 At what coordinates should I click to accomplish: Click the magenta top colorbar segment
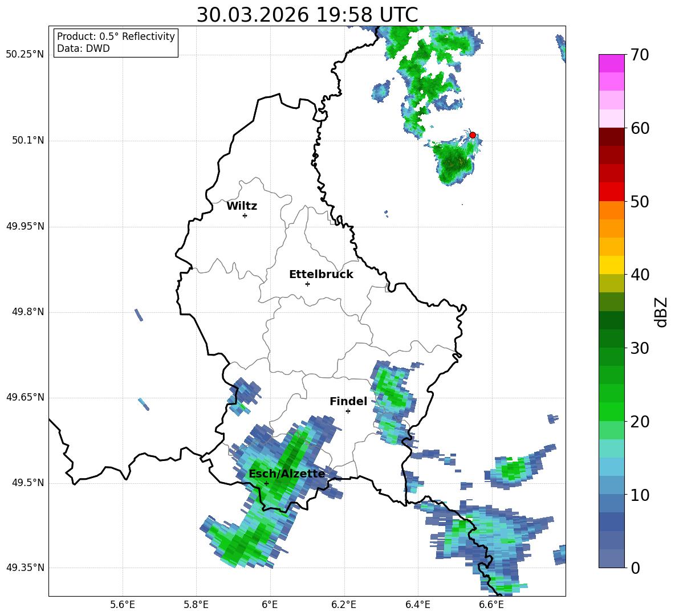[x=611, y=63]
